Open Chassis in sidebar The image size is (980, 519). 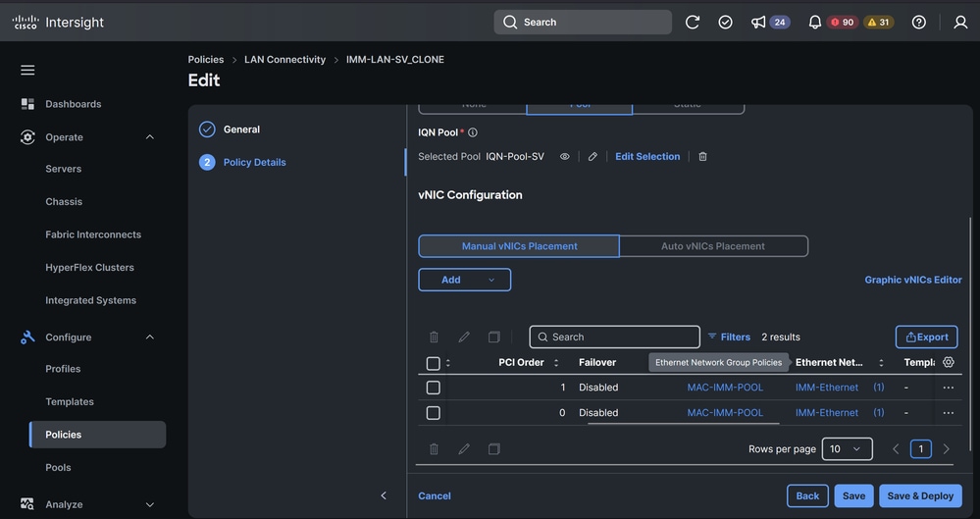click(x=64, y=202)
